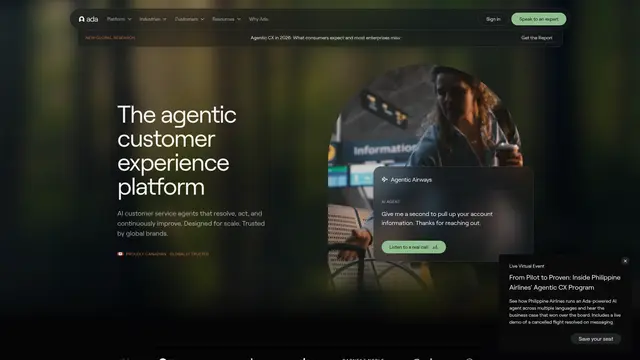Viewport: 640px width, 360px height.
Task: Open the Agentic CX in 2026 announcement
Action: pyautogui.click(x=325, y=38)
